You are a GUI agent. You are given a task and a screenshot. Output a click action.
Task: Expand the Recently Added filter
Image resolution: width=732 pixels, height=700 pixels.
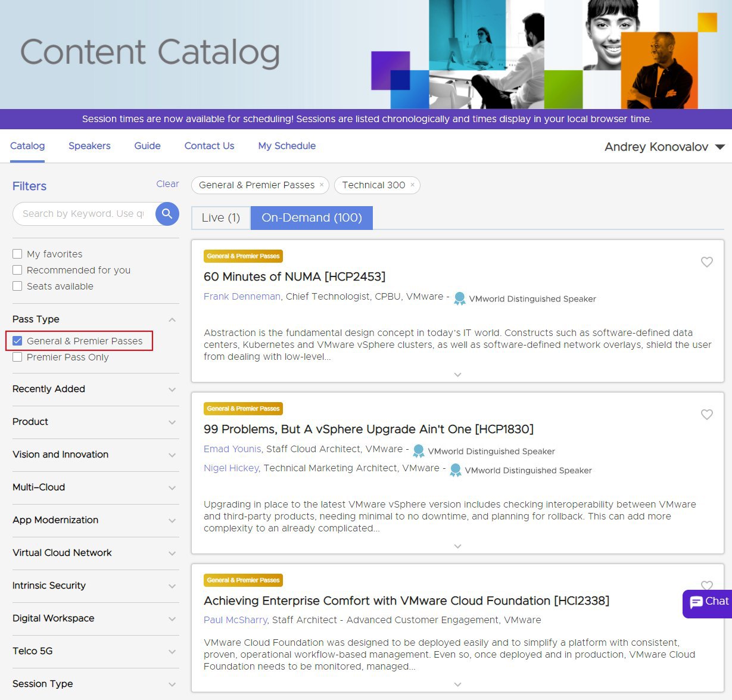pyautogui.click(x=172, y=390)
